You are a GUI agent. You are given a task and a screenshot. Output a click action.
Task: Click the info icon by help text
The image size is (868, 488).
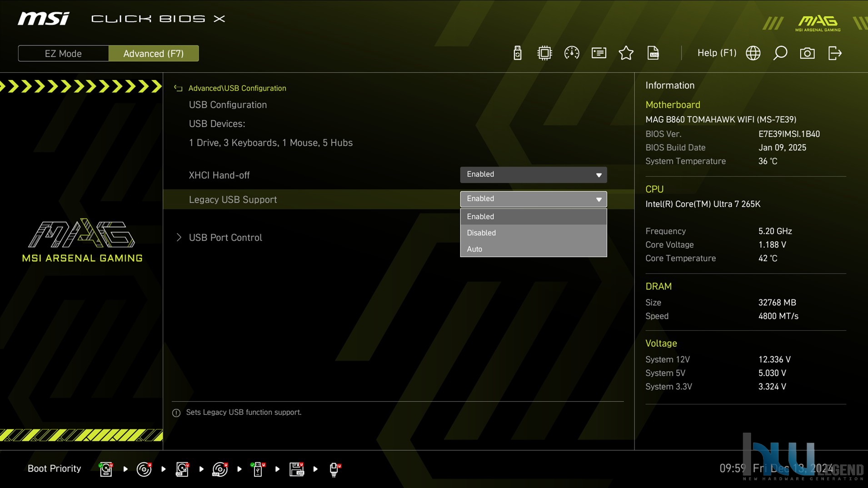[176, 413]
